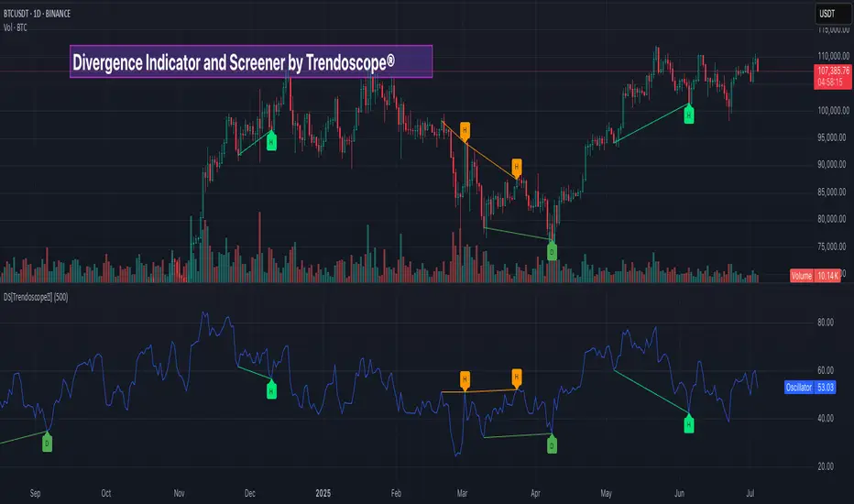The width and height of the screenshot is (854, 504).
Task: Click the 2025 label on time axis
Action: pos(323,493)
